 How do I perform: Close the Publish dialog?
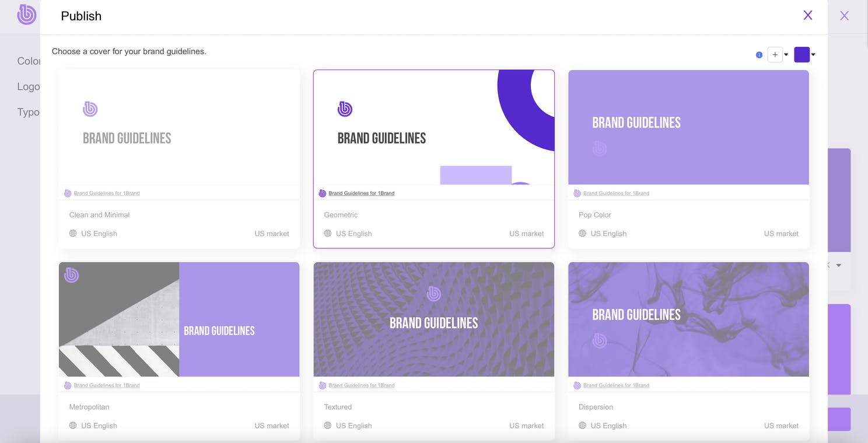pyautogui.click(x=807, y=16)
